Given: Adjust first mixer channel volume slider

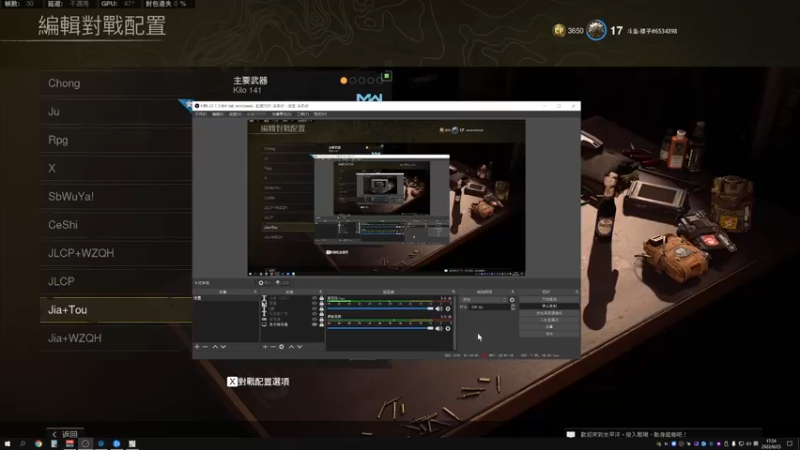Looking at the screenshot, I should pos(381,309).
